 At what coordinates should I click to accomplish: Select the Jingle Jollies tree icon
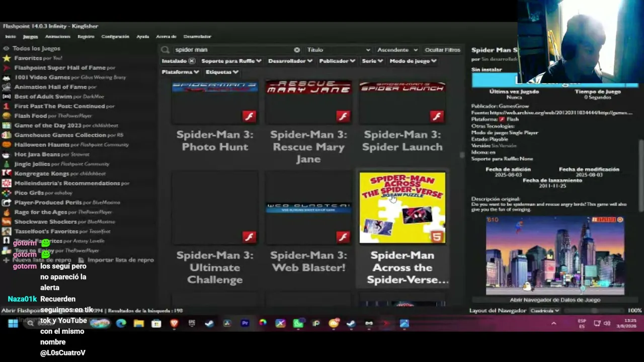(x=7, y=164)
